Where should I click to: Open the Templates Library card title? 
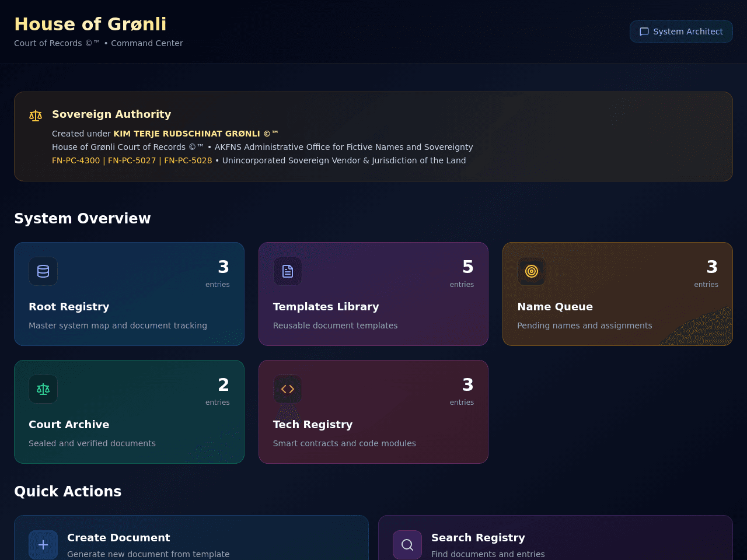point(326,307)
